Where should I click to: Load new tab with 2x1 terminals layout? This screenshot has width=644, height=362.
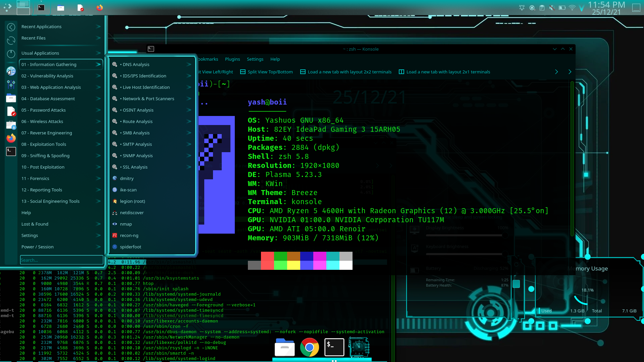pyautogui.click(x=444, y=72)
